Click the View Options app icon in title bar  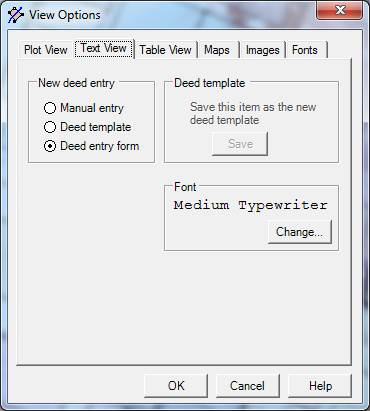(15, 15)
